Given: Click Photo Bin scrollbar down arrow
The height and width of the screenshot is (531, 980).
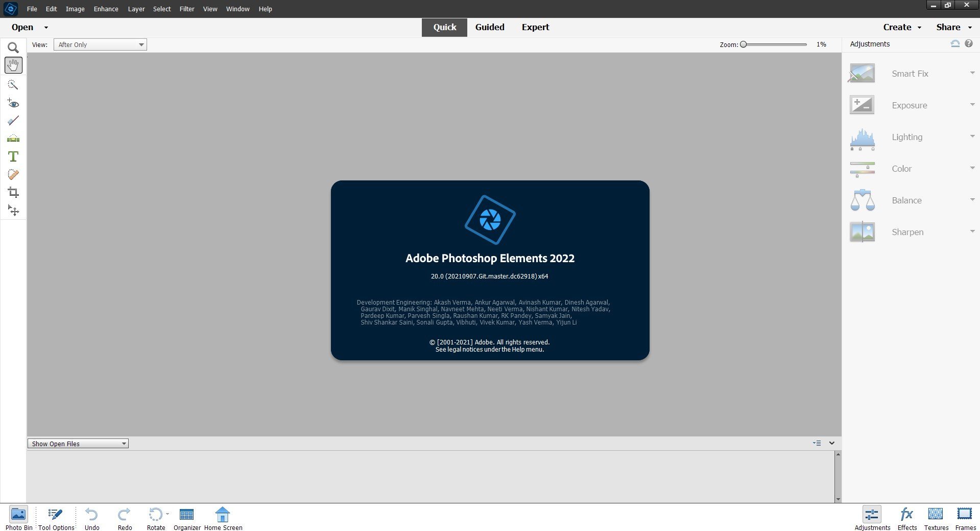Looking at the screenshot, I should [838, 499].
